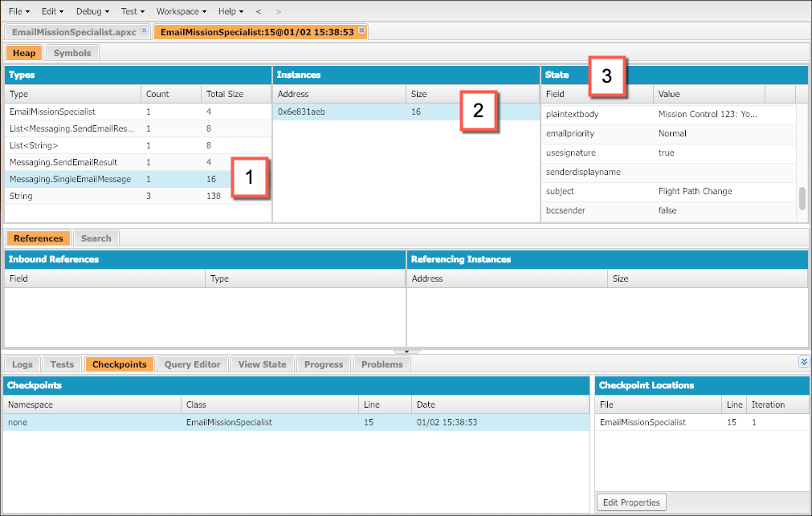Image resolution: width=812 pixels, height=516 pixels.
Task: Open the Test menu
Action: pos(133,11)
